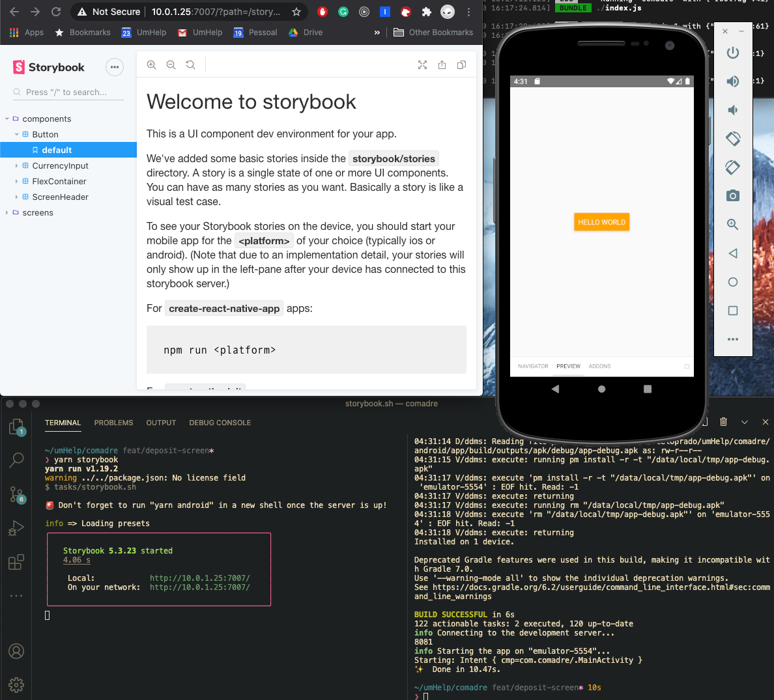Click emulator sidebar back triangle
Screen dimensions: 774x700
(733, 253)
